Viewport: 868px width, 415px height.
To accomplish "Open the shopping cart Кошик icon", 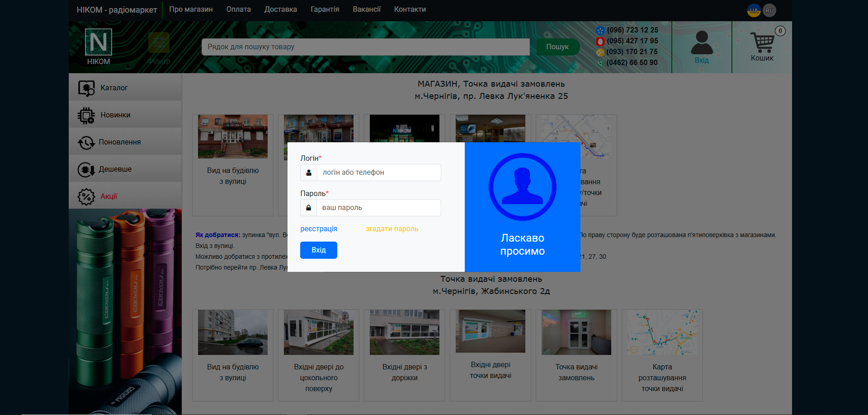I will [762, 42].
